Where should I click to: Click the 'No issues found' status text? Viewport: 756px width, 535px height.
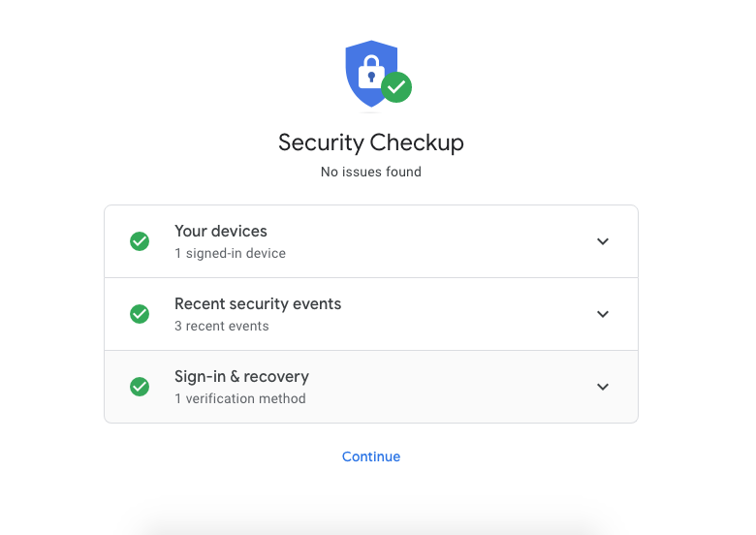tap(371, 173)
